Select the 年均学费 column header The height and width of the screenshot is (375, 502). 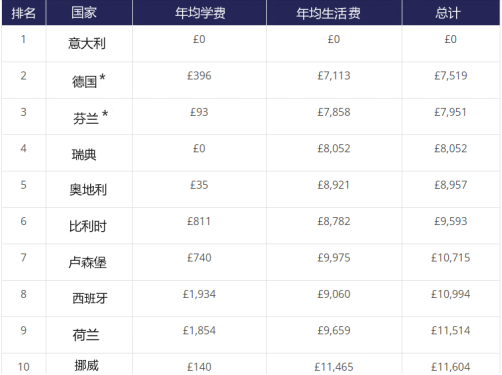pos(200,13)
